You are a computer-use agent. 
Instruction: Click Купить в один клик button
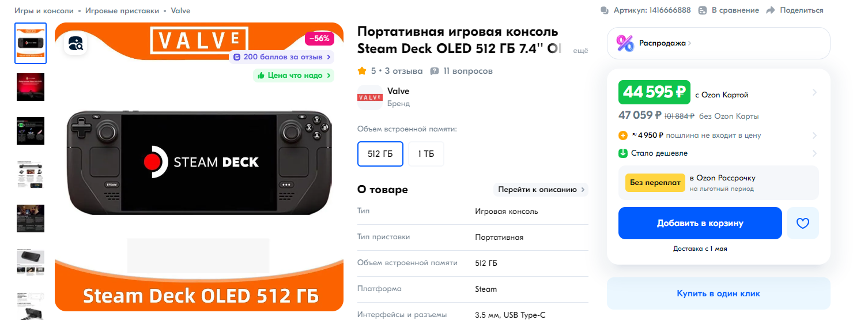(x=719, y=293)
